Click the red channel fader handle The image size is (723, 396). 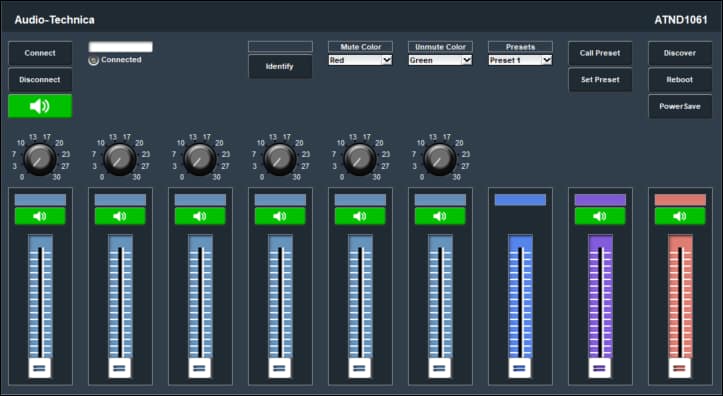[680, 368]
